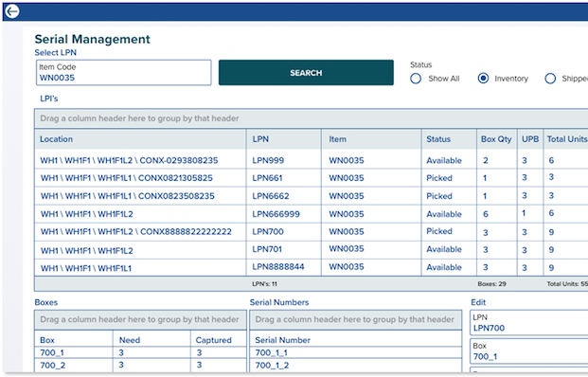Click the Available status of LPN701
This screenshot has width=588, height=377.
(444, 249)
